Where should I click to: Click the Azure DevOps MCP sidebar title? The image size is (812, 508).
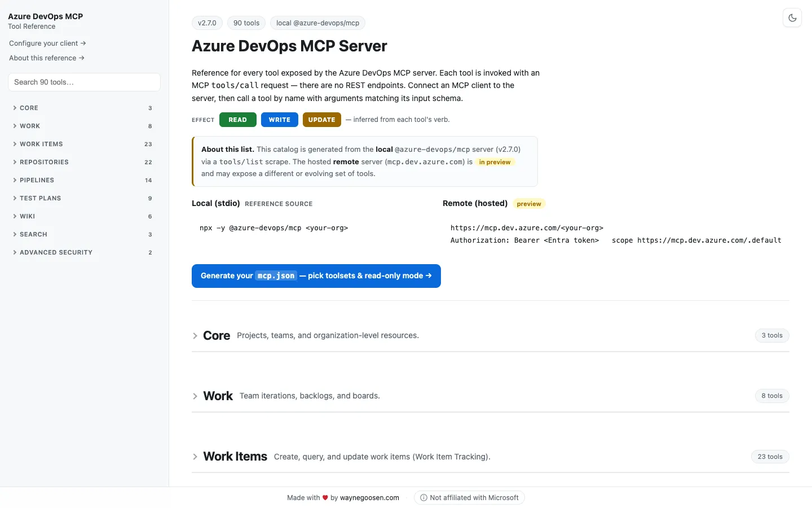click(45, 16)
